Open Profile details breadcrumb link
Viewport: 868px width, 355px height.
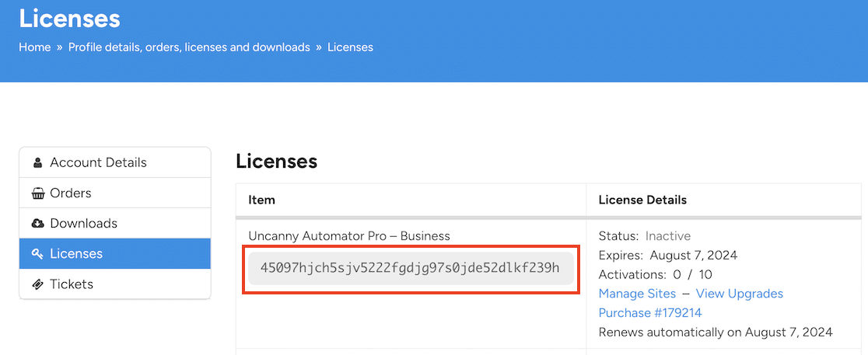(x=189, y=47)
